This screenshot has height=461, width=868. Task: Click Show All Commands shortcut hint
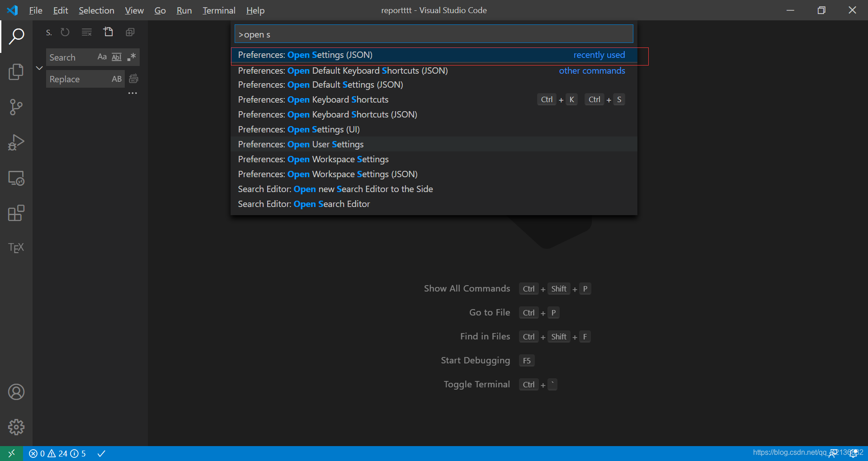(x=507, y=289)
